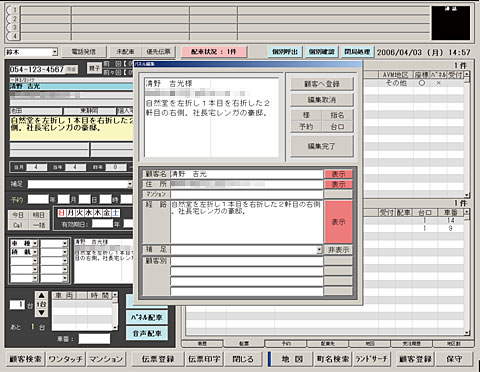Toggle the 非表示 button beside 補足 row

coord(338,250)
